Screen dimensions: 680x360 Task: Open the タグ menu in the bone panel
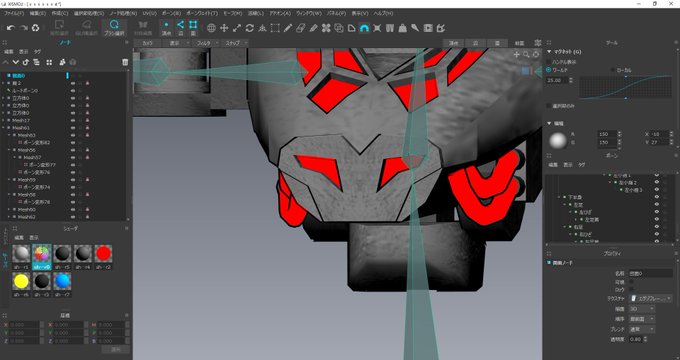581,165
